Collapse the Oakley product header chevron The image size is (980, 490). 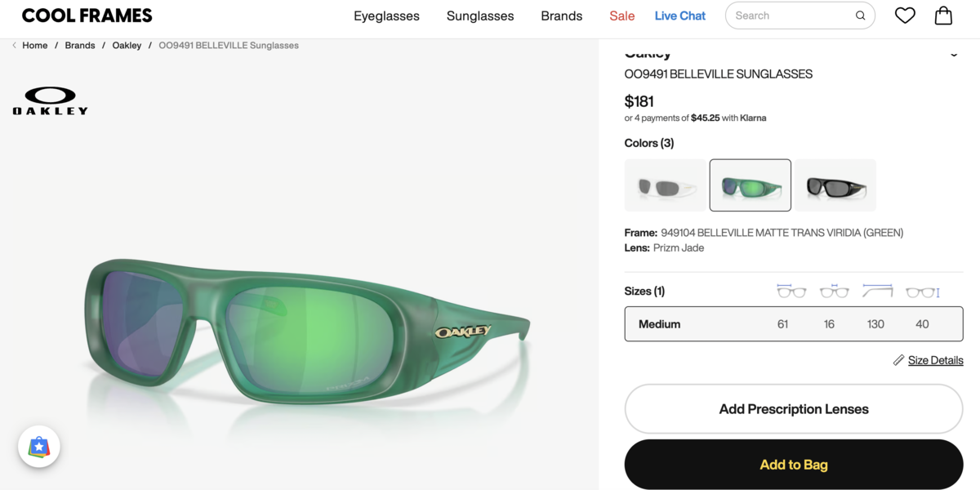point(954,54)
